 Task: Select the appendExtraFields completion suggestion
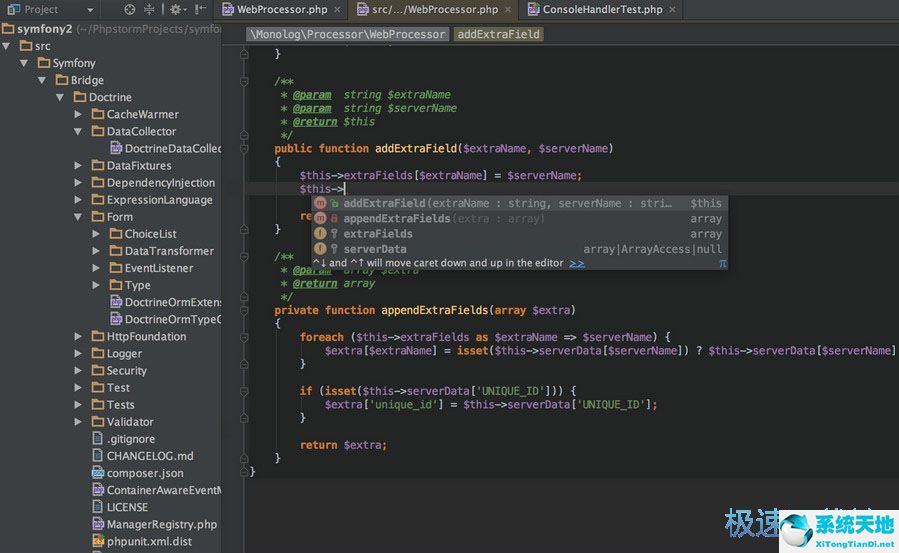[x=519, y=218]
